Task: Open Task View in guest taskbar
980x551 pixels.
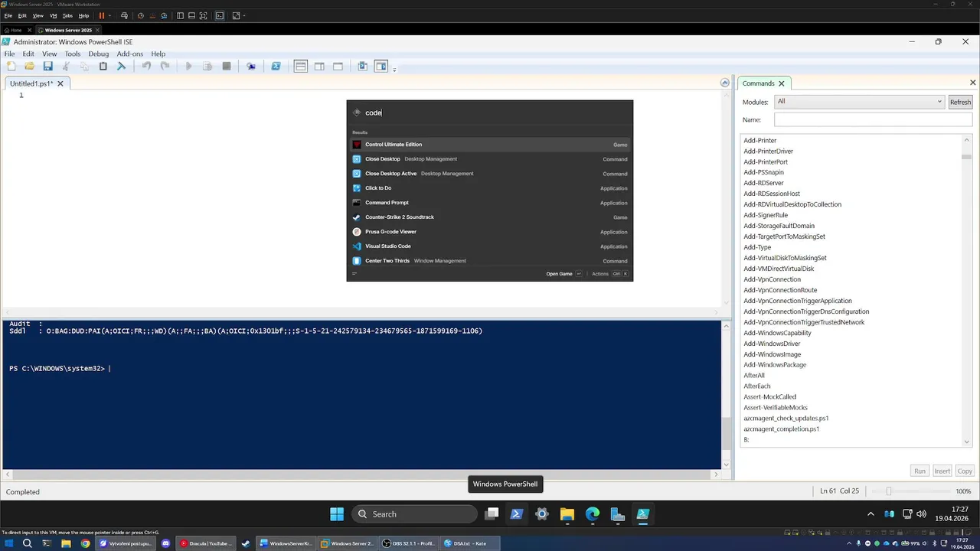Action: click(x=492, y=514)
